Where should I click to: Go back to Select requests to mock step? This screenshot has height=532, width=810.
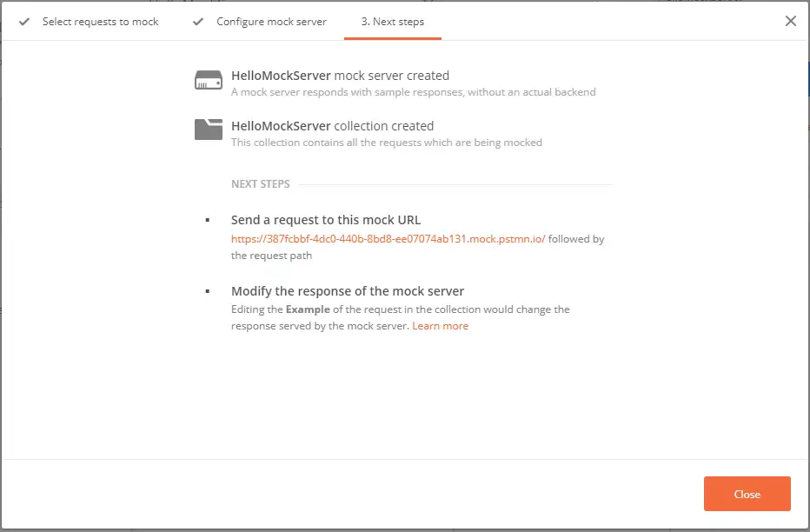tap(100, 22)
